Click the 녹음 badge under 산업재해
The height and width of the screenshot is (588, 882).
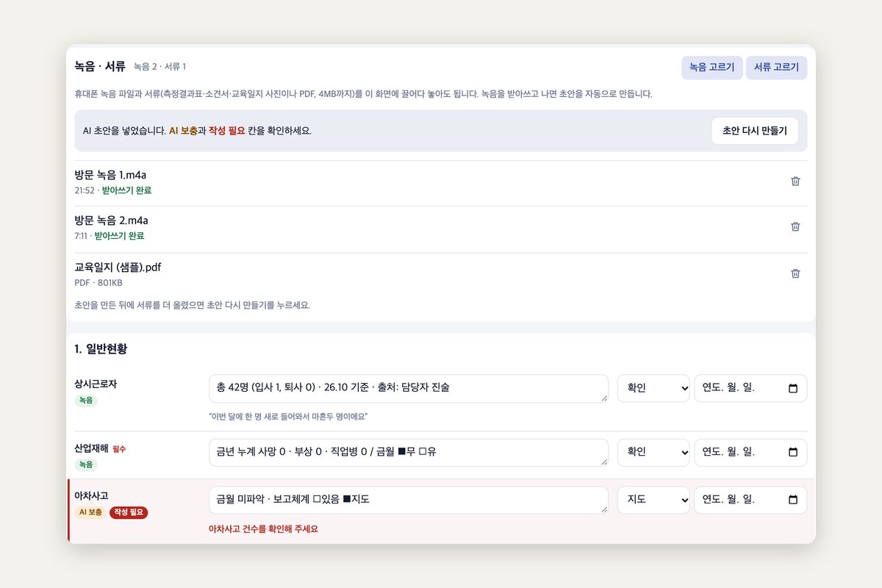pos(86,465)
